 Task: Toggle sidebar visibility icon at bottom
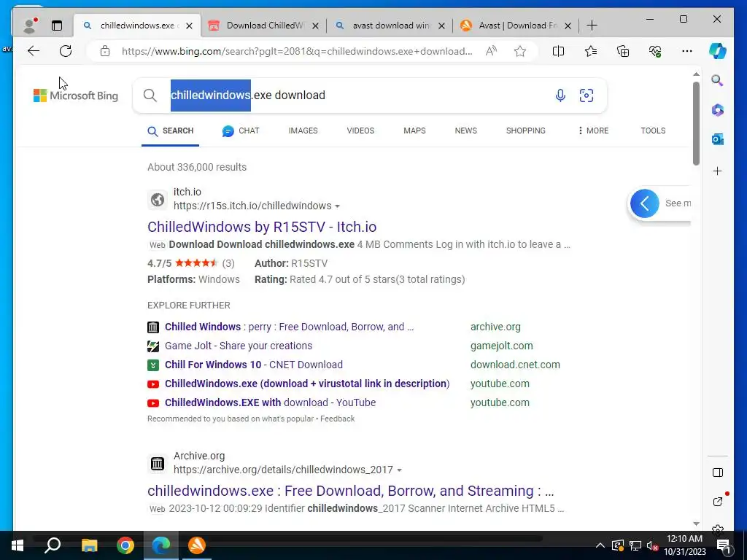[718, 472]
